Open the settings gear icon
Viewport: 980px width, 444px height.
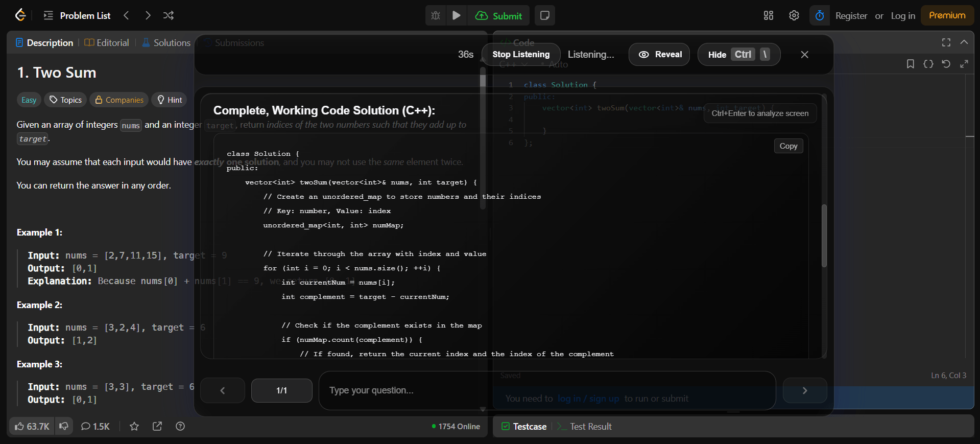794,15
